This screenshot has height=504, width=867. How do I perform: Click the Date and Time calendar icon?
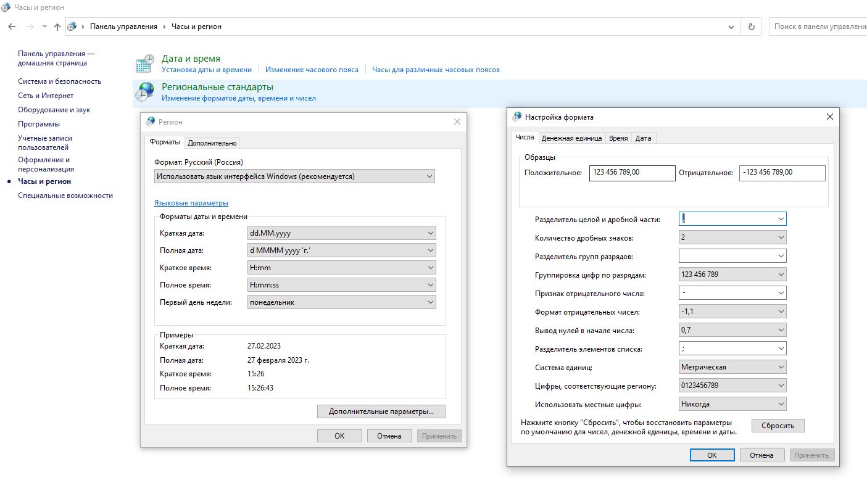click(x=145, y=64)
